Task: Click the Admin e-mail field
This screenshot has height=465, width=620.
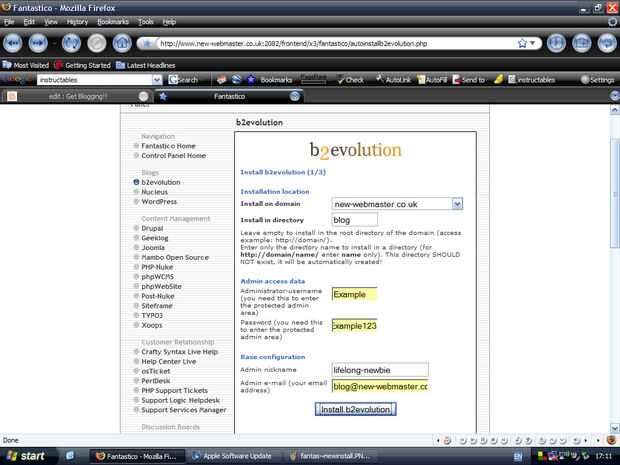Action: (380, 386)
